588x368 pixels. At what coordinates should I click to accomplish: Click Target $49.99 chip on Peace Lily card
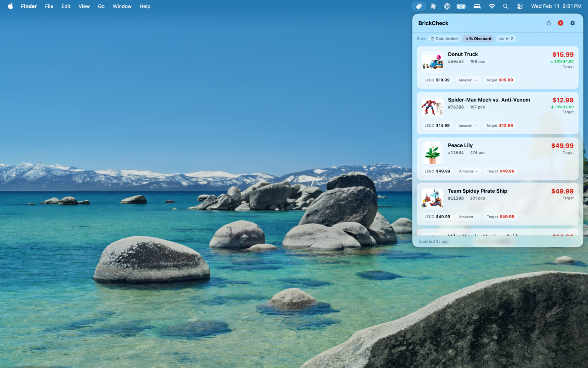pos(500,171)
